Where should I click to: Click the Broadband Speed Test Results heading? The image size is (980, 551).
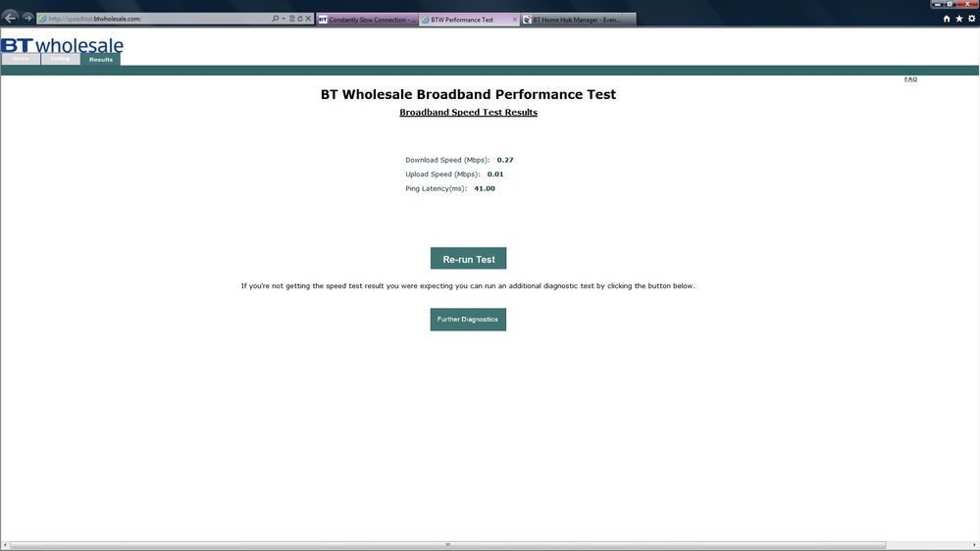point(468,113)
